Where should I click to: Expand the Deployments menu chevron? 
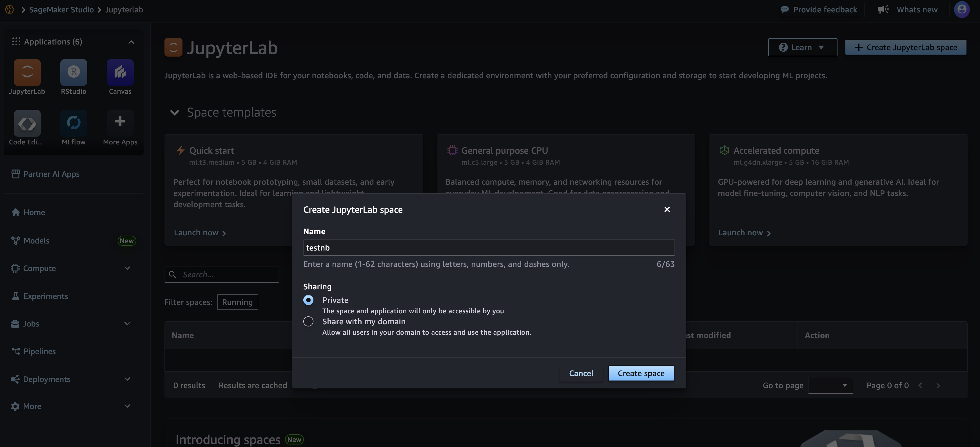(x=128, y=379)
